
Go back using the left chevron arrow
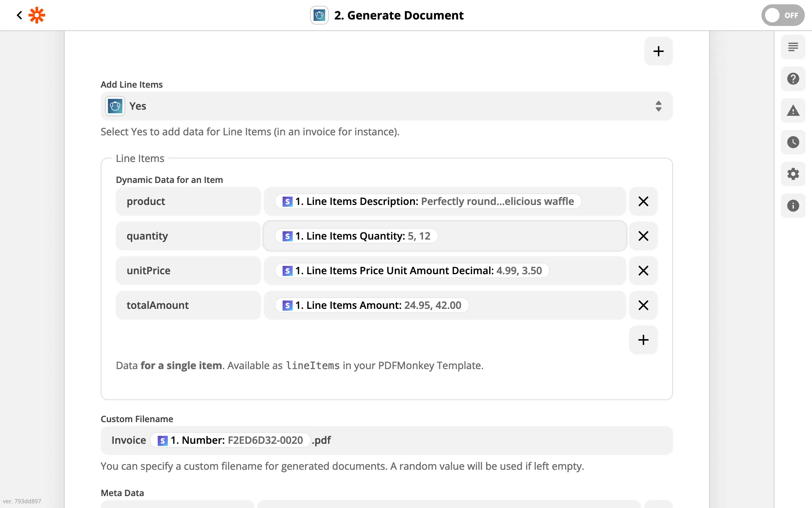coord(19,15)
